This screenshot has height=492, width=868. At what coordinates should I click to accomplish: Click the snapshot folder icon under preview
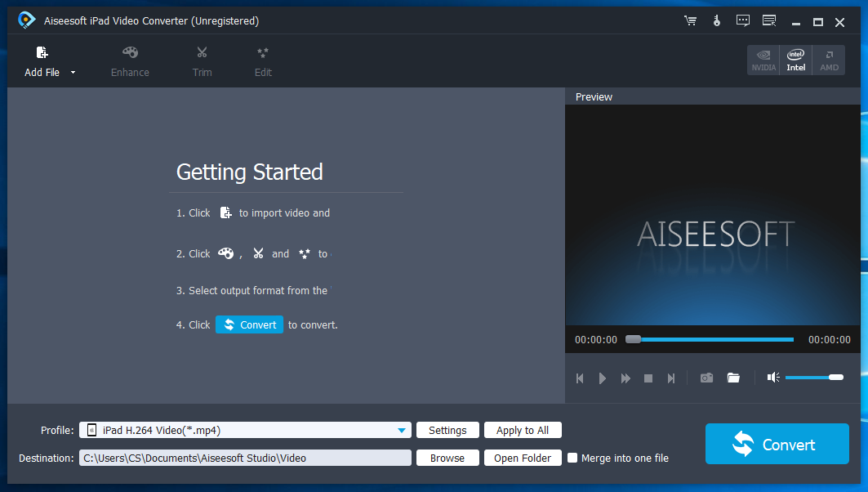tap(732, 378)
